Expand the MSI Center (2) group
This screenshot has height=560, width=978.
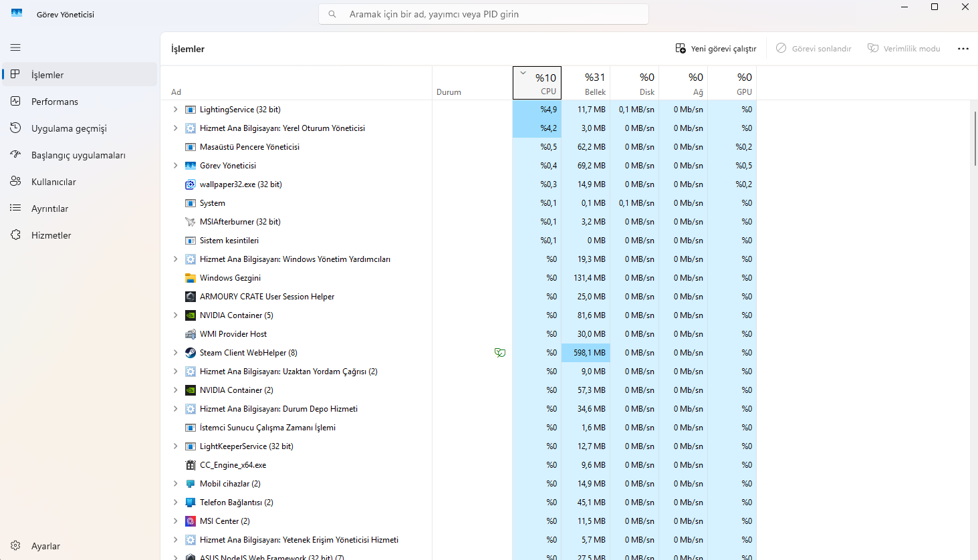175,521
